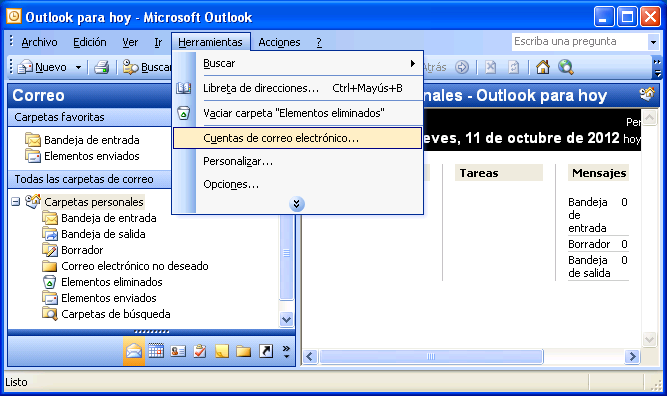Click the Print toolbar icon
The height and width of the screenshot is (396, 667).
coord(102,67)
